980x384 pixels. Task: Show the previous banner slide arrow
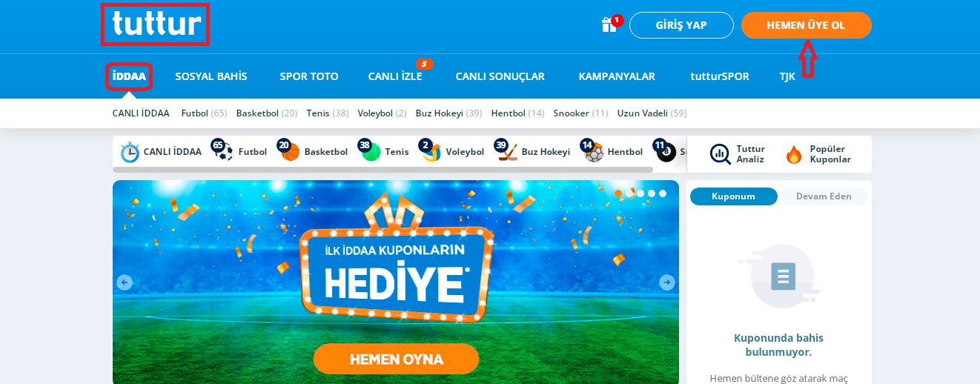point(125,282)
